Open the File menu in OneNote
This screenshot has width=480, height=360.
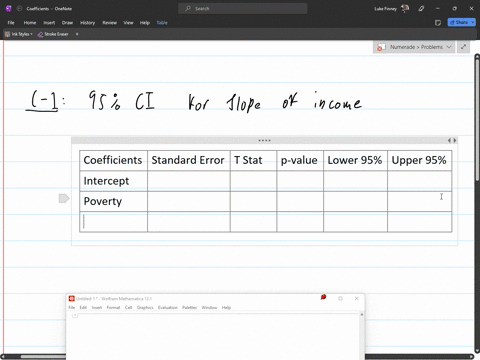tap(11, 23)
